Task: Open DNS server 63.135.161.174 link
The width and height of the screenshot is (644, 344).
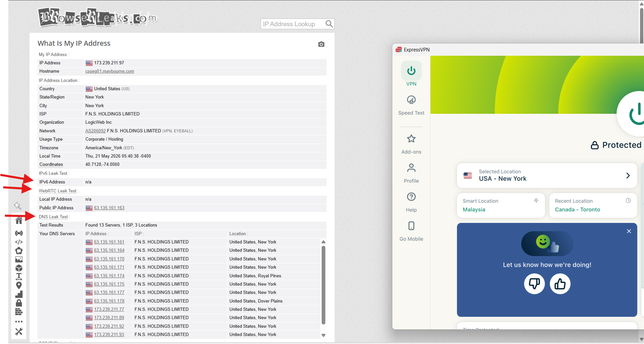Action: [x=109, y=276]
